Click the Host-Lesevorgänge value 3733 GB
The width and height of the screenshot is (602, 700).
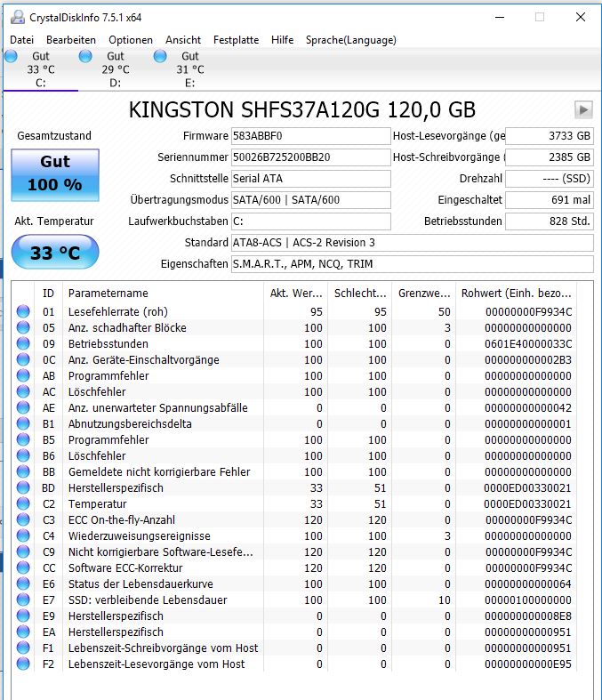tap(550, 136)
